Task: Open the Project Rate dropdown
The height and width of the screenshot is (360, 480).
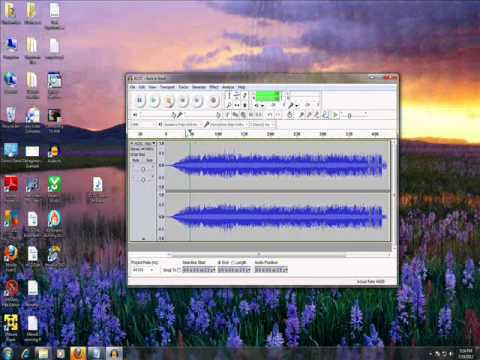Action: (142, 270)
